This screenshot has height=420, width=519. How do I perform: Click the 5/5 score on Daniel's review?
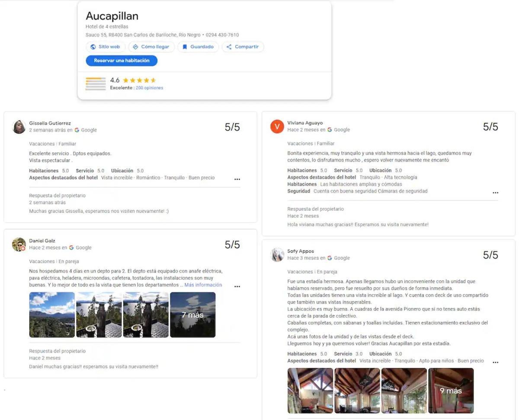tap(232, 245)
